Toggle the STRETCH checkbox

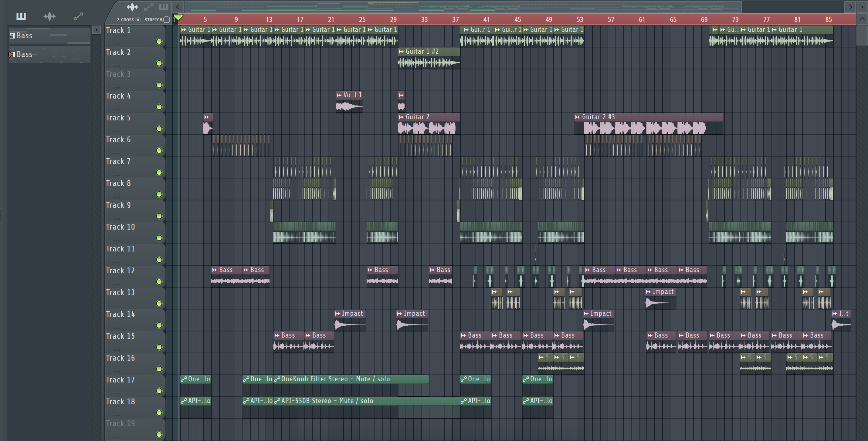click(166, 19)
